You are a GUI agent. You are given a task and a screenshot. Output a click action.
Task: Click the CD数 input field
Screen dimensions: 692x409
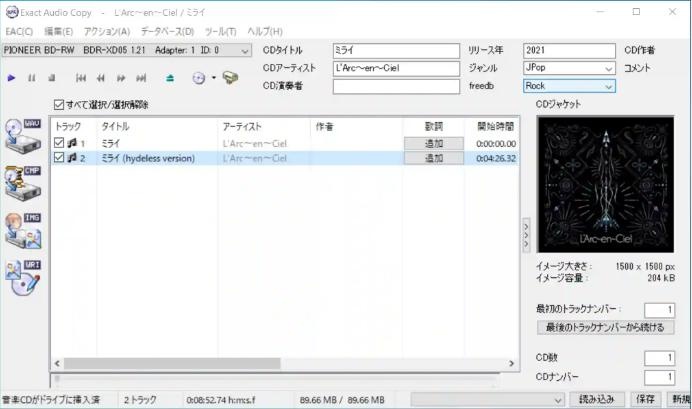pyautogui.click(x=659, y=358)
